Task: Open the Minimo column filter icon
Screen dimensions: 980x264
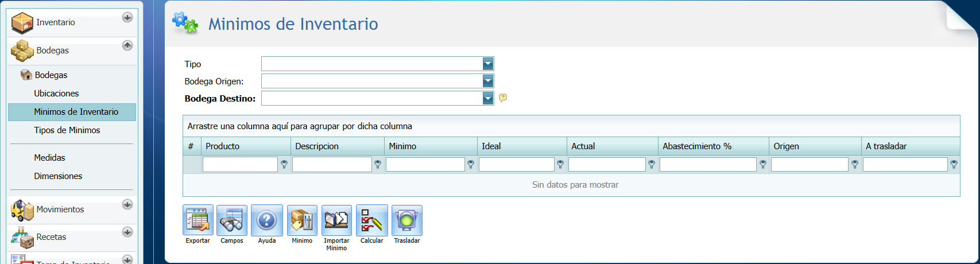Action: (471, 165)
